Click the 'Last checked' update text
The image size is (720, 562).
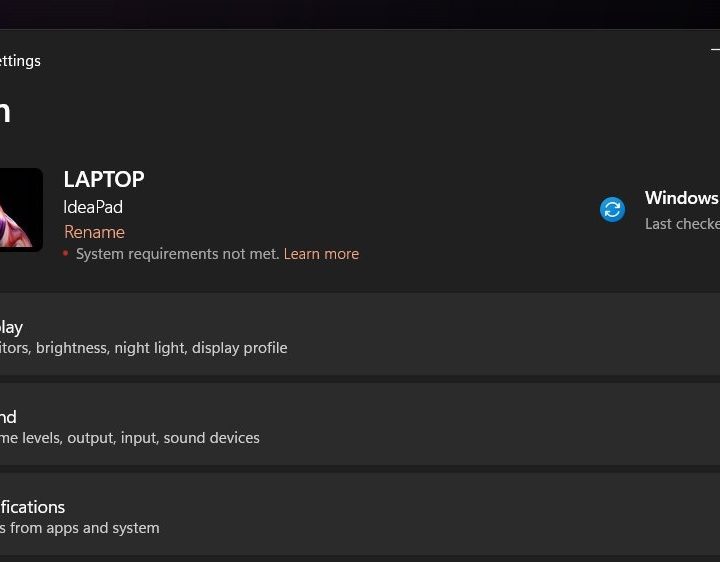tap(682, 224)
